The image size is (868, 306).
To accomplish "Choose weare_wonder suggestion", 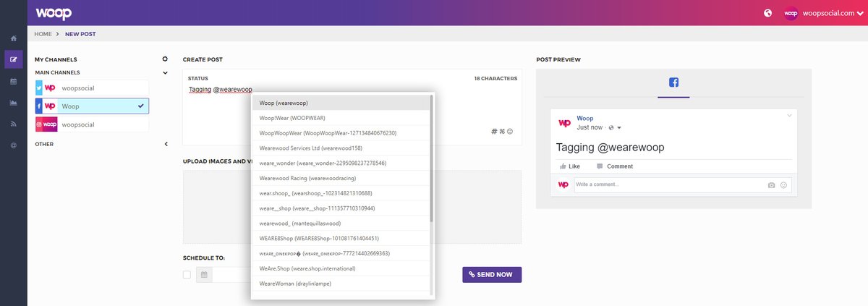I will pyautogui.click(x=341, y=163).
